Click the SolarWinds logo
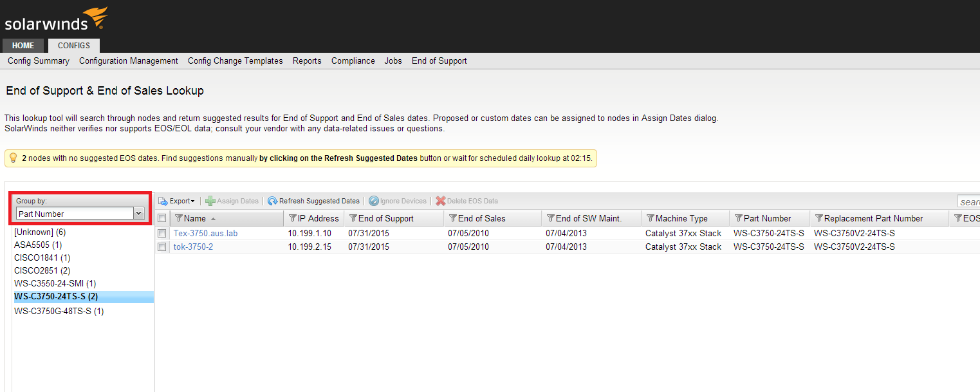Image resolution: width=980 pixels, height=392 pixels. point(56,19)
